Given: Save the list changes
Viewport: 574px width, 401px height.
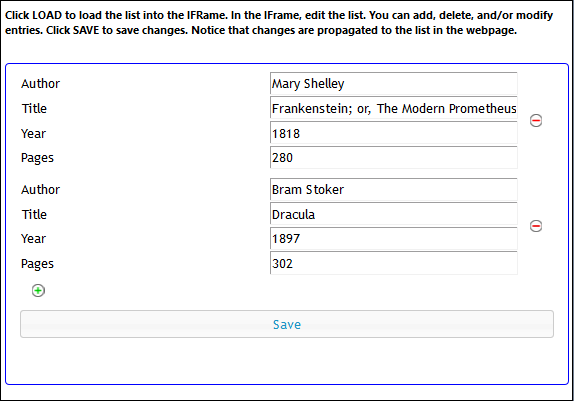Looking at the screenshot, I should (287, 324).
